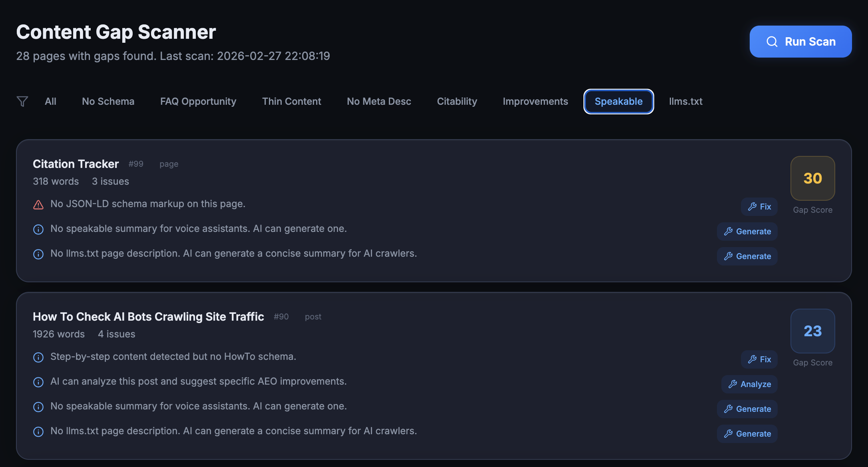Generate a speakable summary for Citation Tracker
Screen dimensions: 868x467
pos(747,231)
